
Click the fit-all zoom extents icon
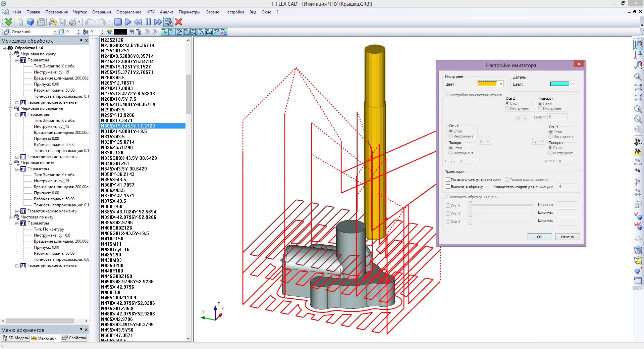pos(638,87)
